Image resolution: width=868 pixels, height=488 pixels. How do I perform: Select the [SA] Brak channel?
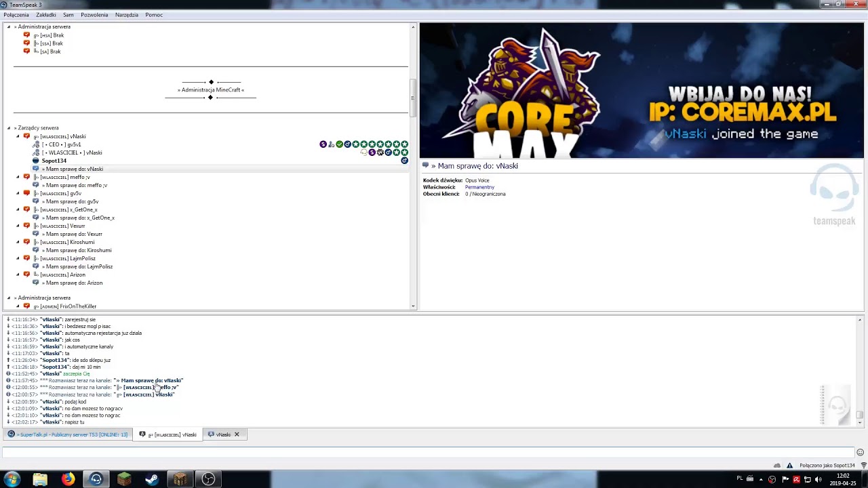point(47,52)
